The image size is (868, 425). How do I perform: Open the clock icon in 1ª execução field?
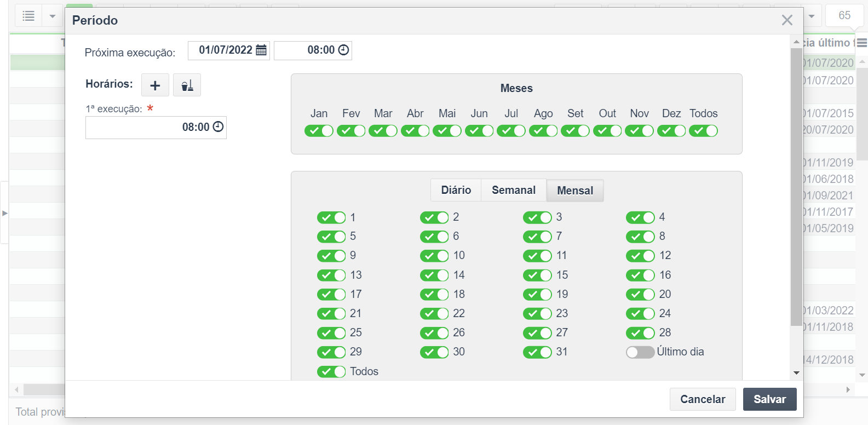218,127
